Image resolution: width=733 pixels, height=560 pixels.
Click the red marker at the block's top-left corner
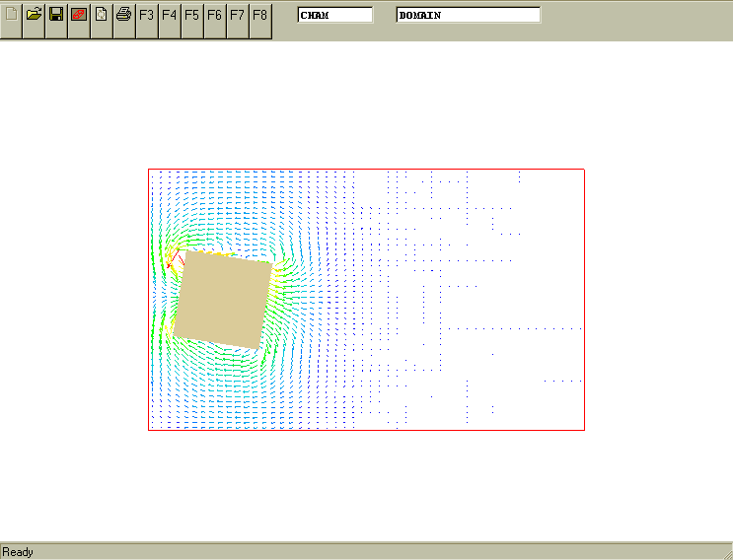coord(175,259)
